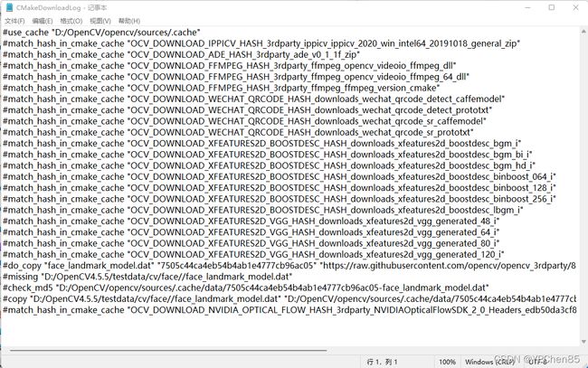The height and width of the screenshot is (368, 588).
Task: Click line ending vgg_generated_120_i
Action: [253, 254]
